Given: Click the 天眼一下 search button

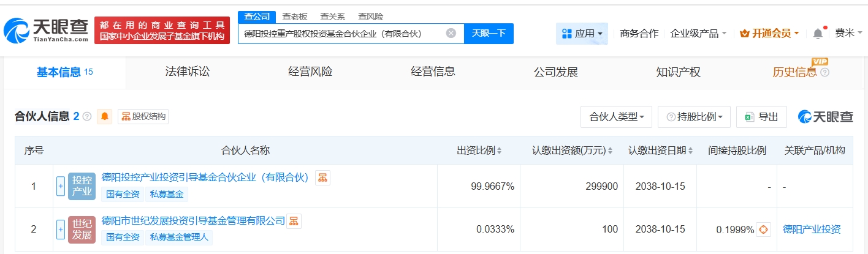Looking at the screenshot, I should point(489,34).
